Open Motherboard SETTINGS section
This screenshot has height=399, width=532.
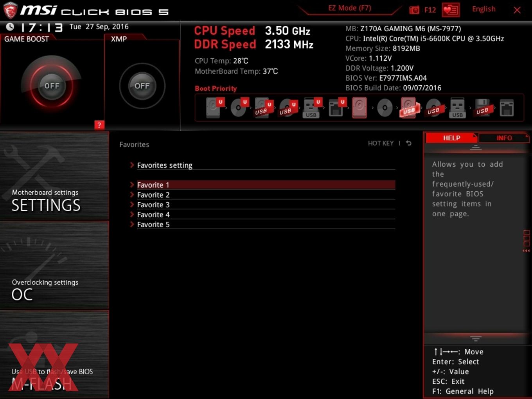[x=54, y=176]
